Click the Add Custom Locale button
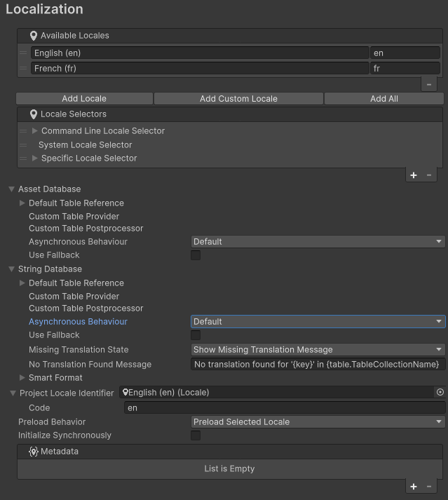 [x=238, y=99]
